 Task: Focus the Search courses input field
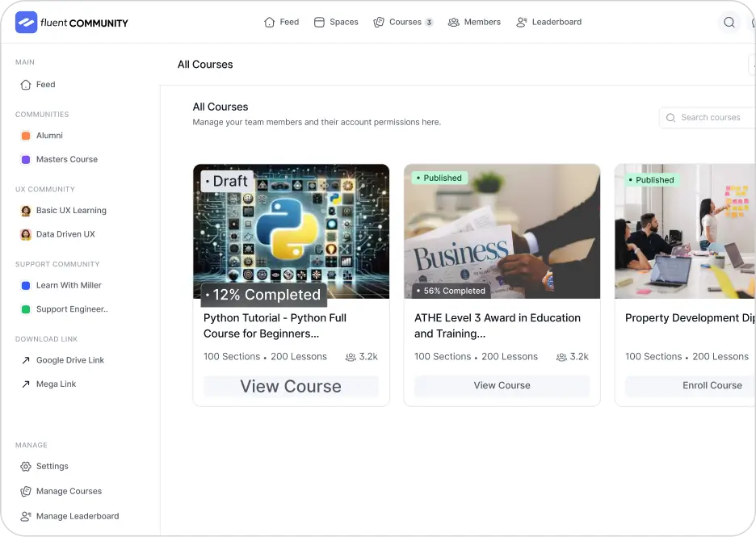[x=708, y=118]
